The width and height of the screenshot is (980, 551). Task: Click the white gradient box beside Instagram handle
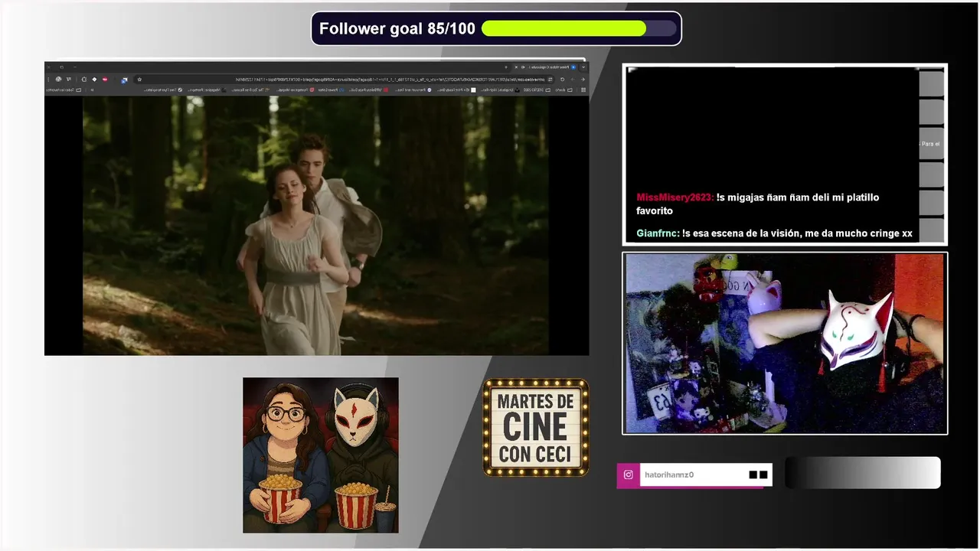[x=863, y=473]
